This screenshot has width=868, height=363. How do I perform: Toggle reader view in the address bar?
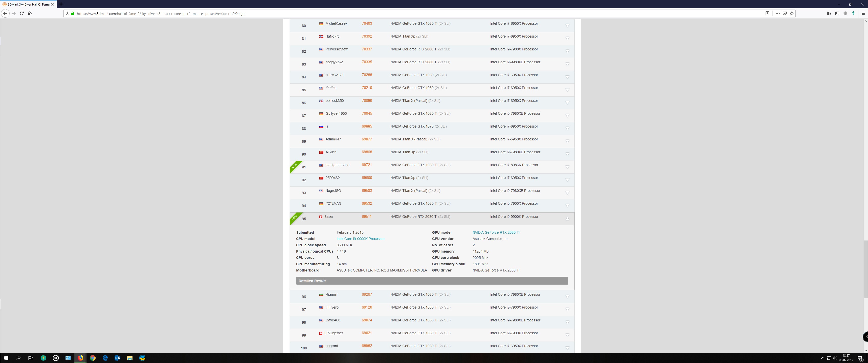767,13
